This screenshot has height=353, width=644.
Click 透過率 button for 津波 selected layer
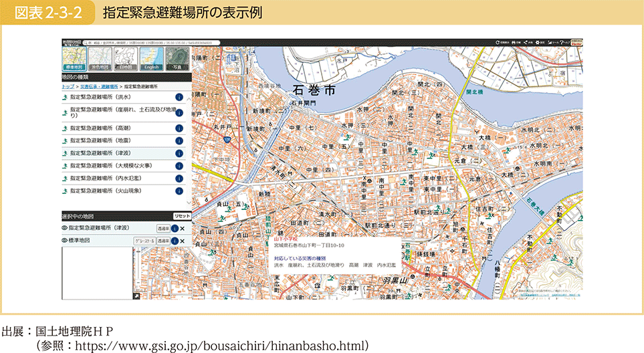coord(163,229)
